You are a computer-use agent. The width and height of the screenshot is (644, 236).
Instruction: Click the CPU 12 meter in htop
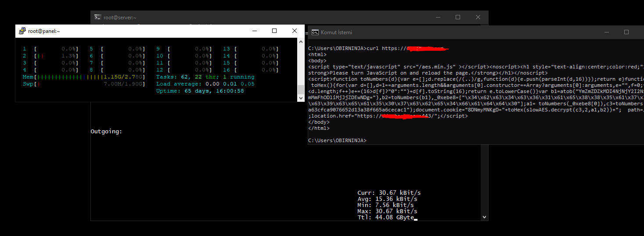(184, 70)
